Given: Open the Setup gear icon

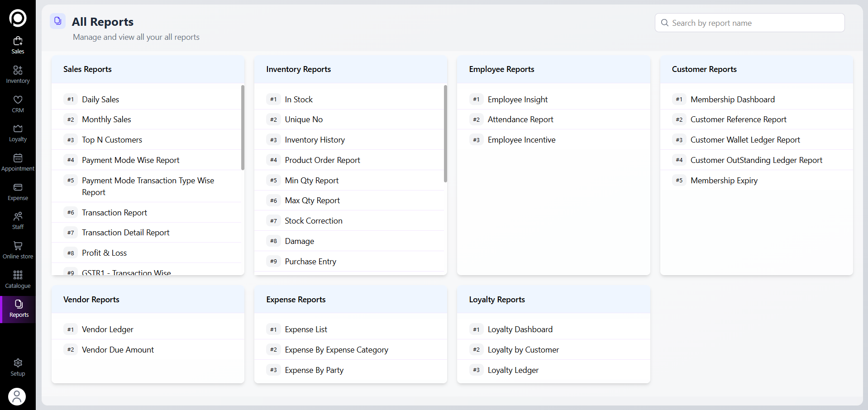Looking at the screenshot, I should point(18,363).
